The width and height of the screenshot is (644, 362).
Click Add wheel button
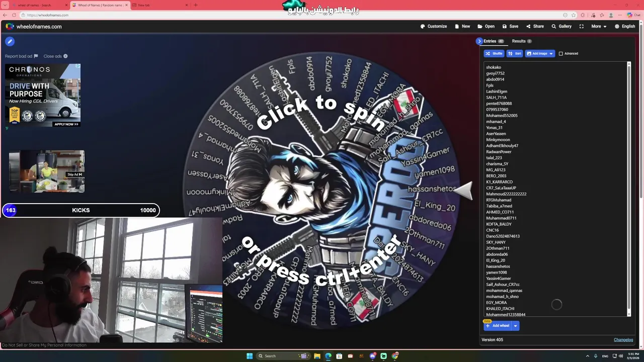tap(498, 326)
